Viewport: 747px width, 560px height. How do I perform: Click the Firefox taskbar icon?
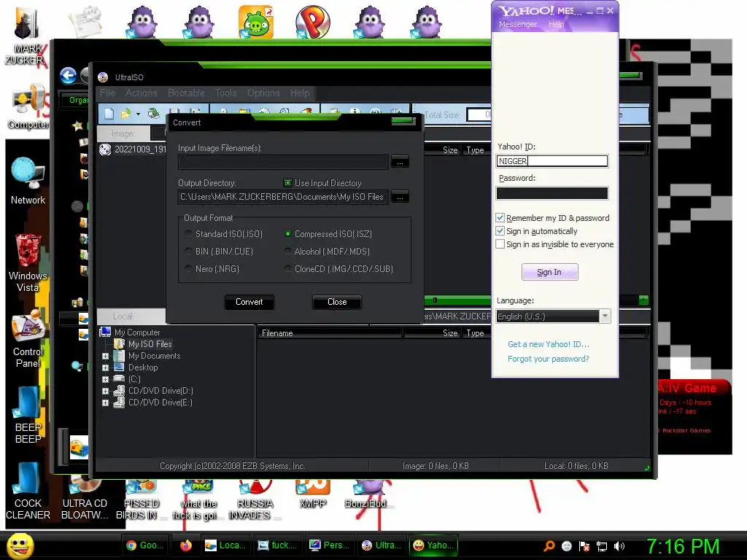(x=186, y=545)
